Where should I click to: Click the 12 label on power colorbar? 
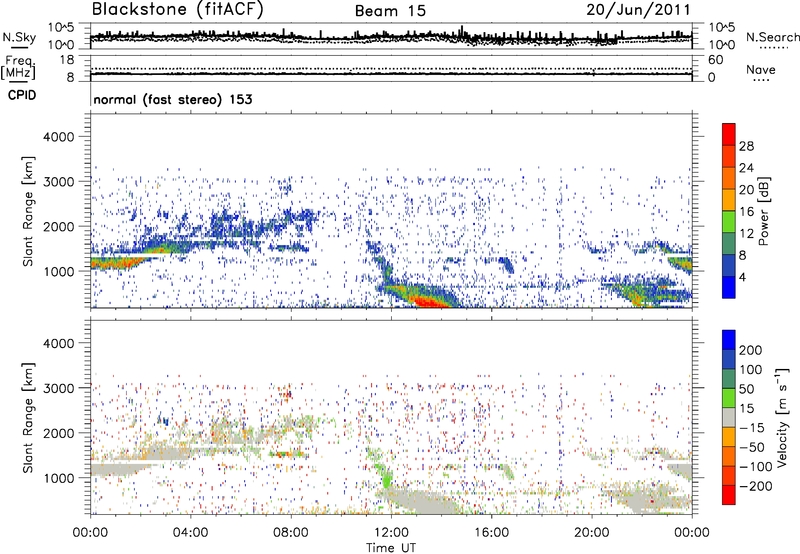[746, 234]
